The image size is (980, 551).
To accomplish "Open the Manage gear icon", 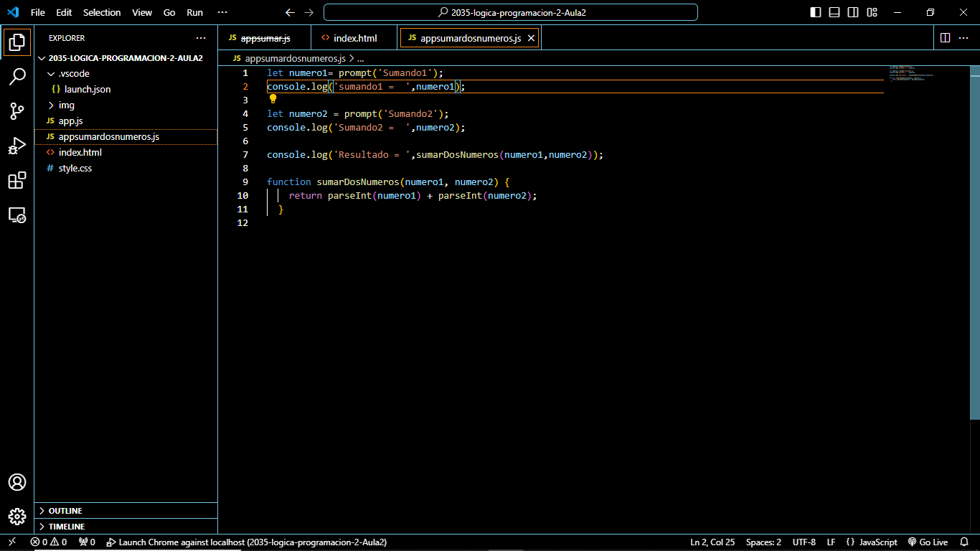I will pos(17,517).
